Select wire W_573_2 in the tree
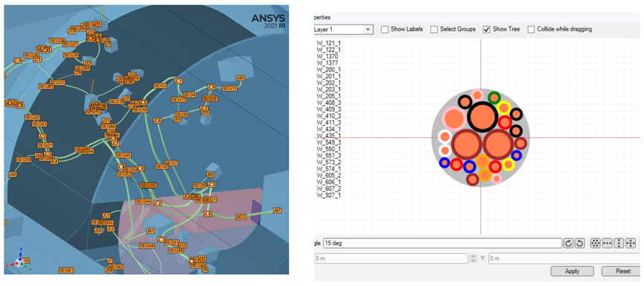Screen dimensions: 644x286 tap(328, 162)
